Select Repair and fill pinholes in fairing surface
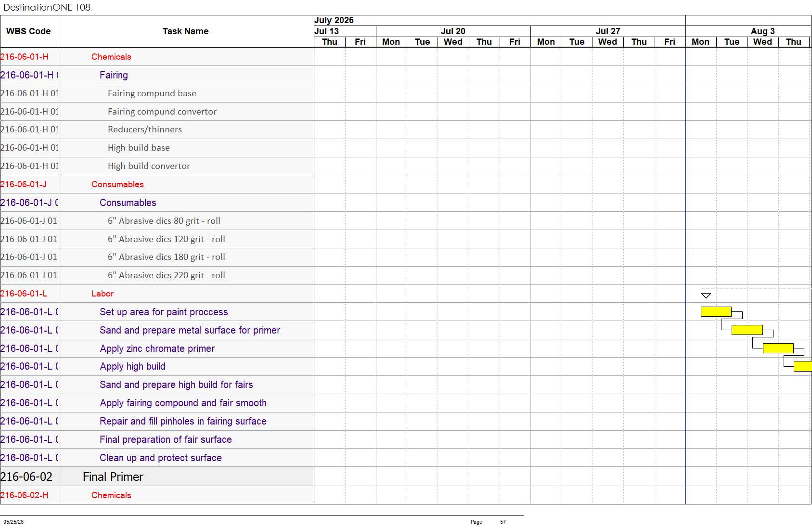The width and height of the screenshot is (812, 528). pos(183,421)
